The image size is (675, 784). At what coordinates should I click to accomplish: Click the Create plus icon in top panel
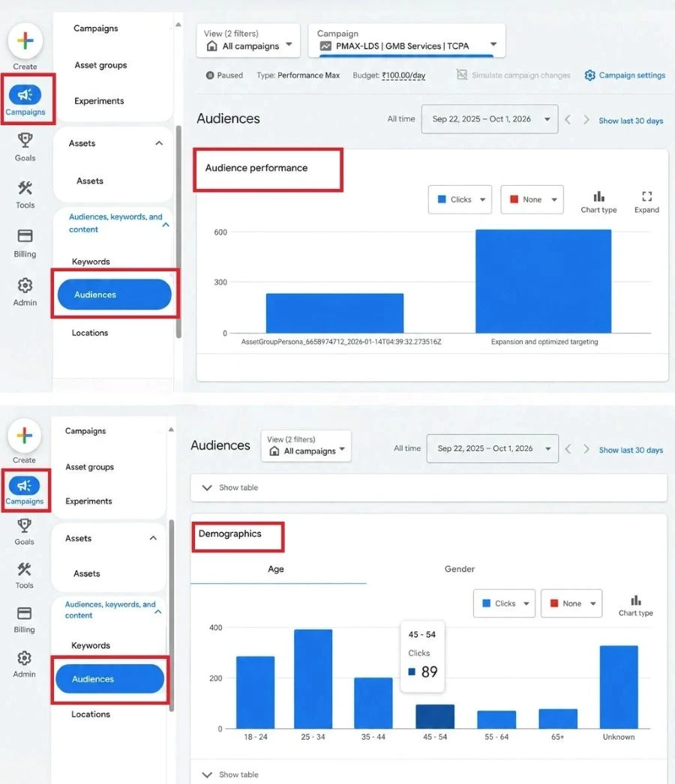point(25,40)
